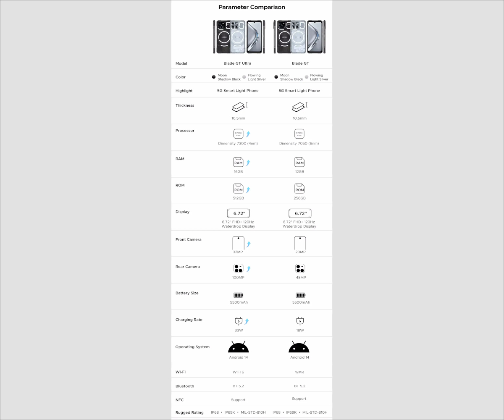Click the Blade GT model name
Viewport: 504px width, 420px height.
pyautogui.click(x=300, y=63)
